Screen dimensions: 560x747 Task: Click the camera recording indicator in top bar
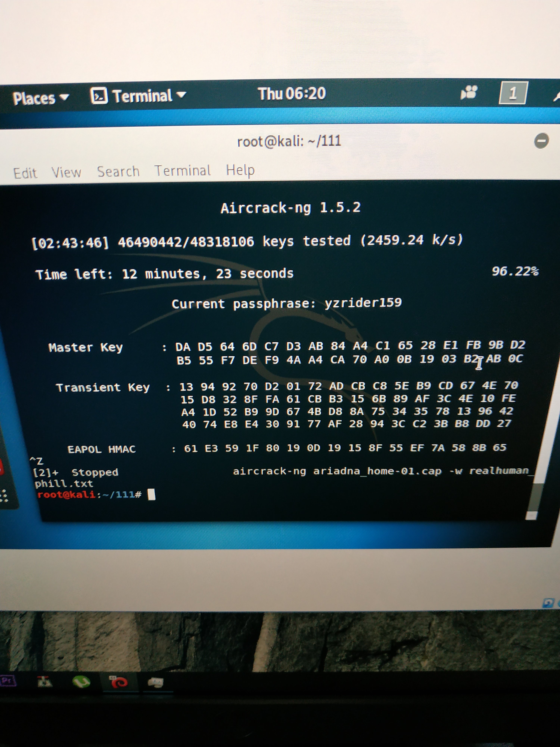[x=469, y=92]
